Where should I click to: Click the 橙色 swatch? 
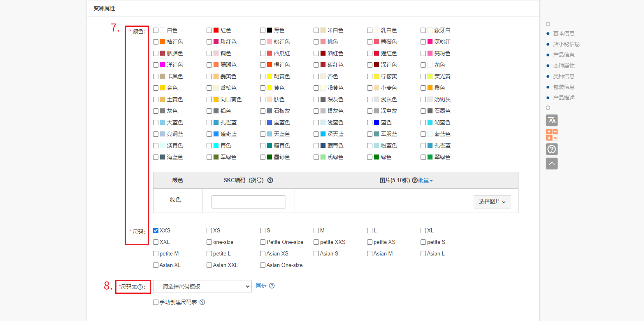point(430,88)
